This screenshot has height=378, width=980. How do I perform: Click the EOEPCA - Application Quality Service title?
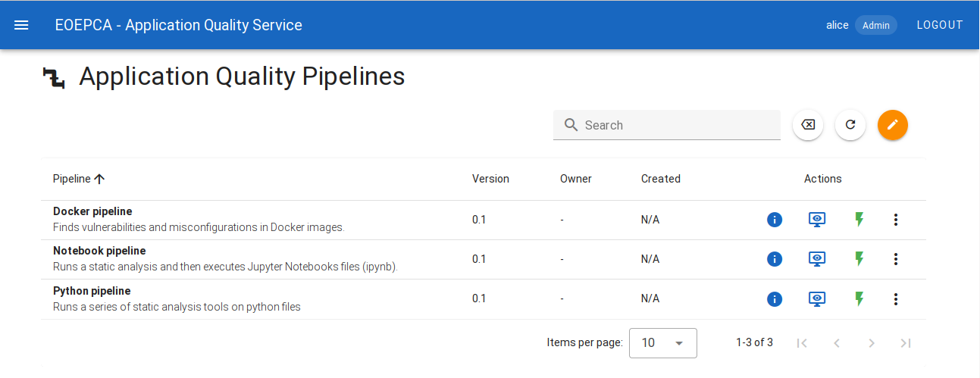179,25
